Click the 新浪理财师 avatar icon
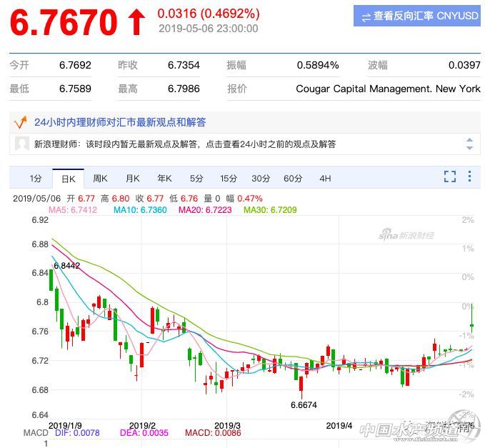Screen dimensions: 485x448 click(22, 144)
